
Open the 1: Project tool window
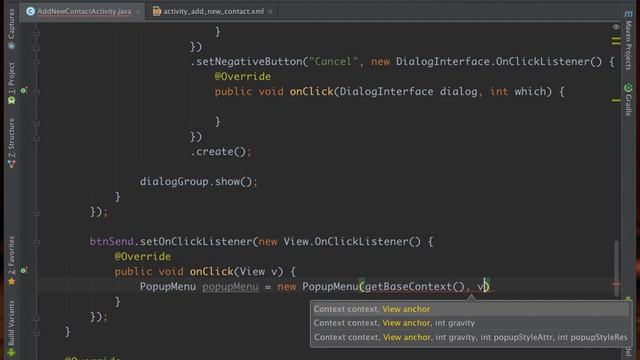pos(11,83)
